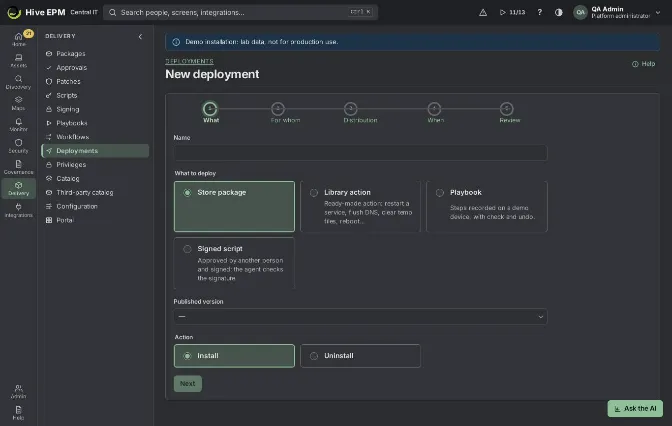Viewport: 672px width, 426px height.
Task: Click the New deployment heading
Action: [x=212, y=74]
